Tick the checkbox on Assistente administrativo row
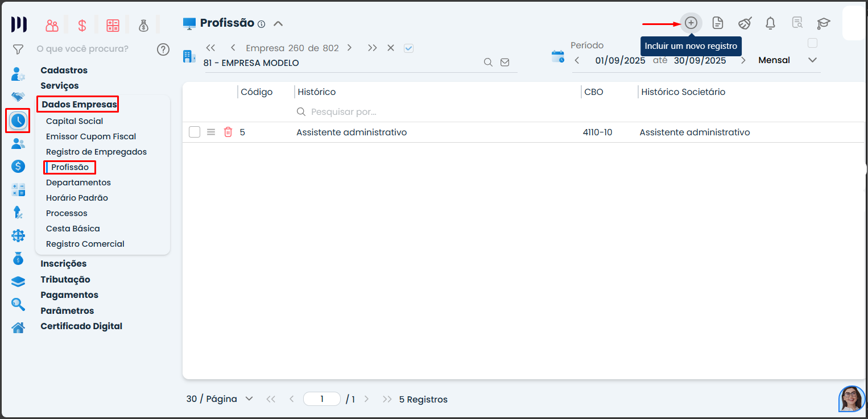This screenshot has height=419, width=868. (x=195, y=132)
